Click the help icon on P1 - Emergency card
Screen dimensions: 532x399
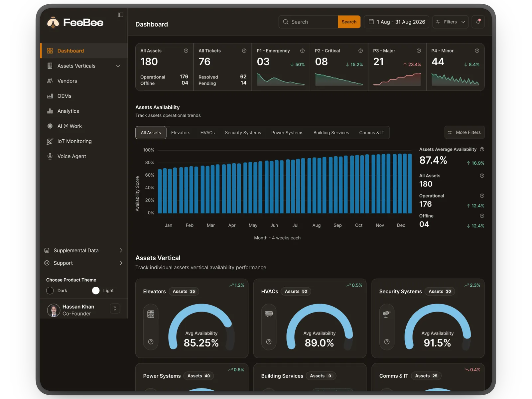pyautogui.click(x=302, y=51)
